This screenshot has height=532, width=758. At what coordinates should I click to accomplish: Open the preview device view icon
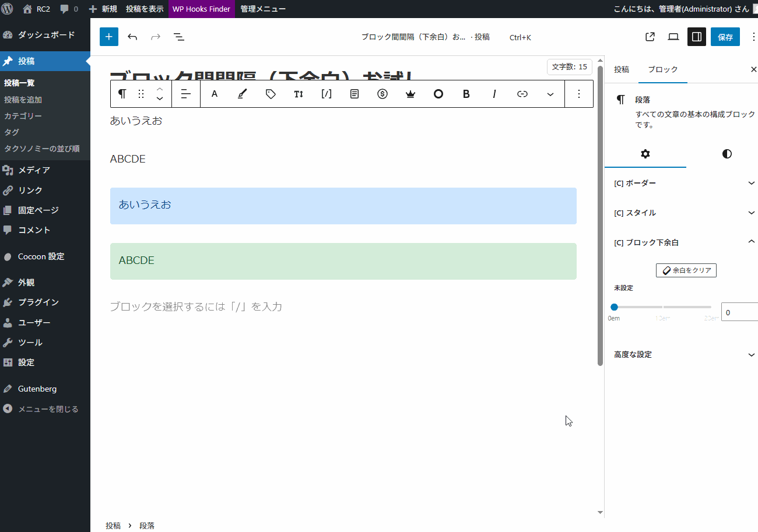(673, 37)
